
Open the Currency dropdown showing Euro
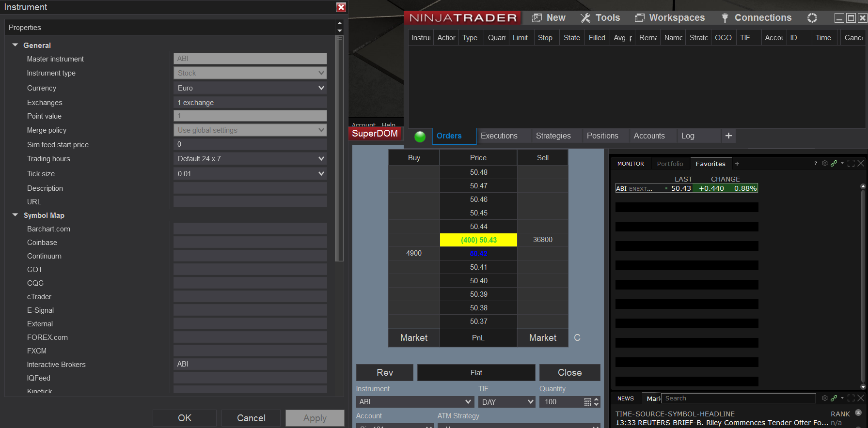point(250,88)
